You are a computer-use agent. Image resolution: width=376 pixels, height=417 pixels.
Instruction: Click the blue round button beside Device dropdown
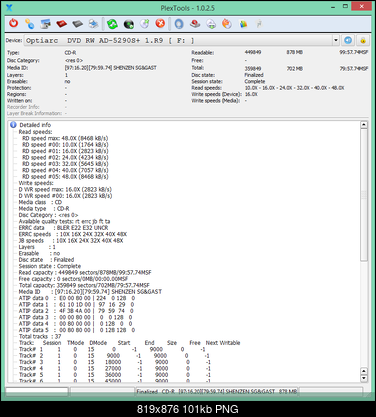[x=348, y=40]
